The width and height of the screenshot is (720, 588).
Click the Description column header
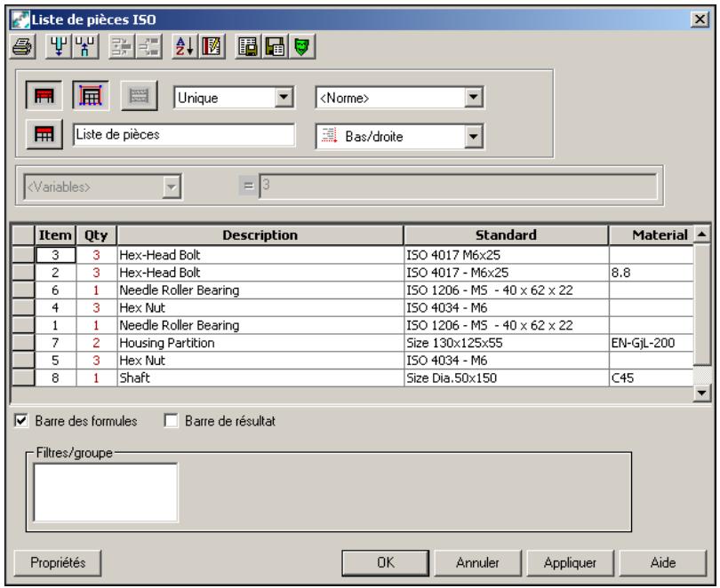[260, 235]
